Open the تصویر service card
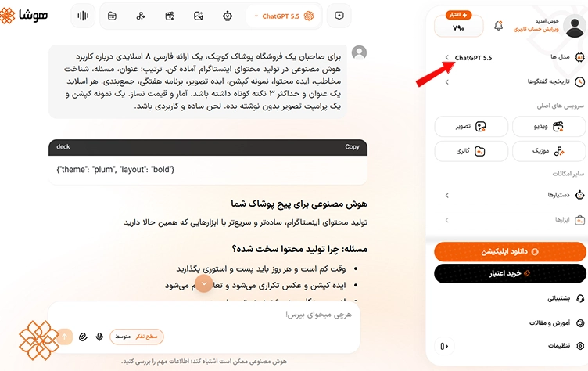 pyautogui.click(x=471, y=127)
